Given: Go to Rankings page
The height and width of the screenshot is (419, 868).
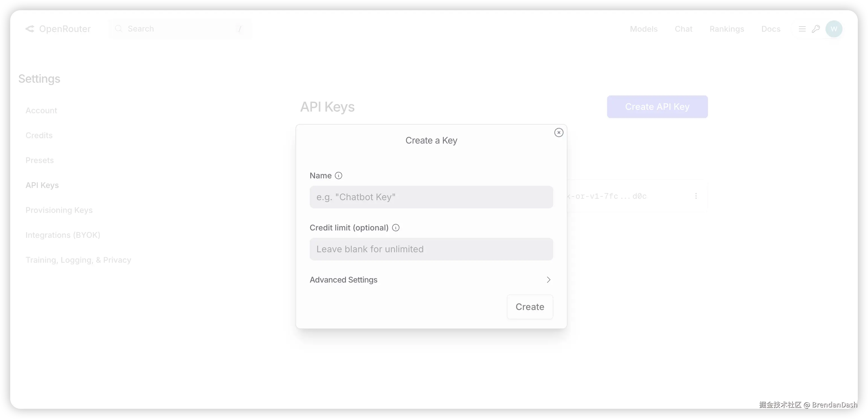Looking at the screenshot, I should point(726,29).
